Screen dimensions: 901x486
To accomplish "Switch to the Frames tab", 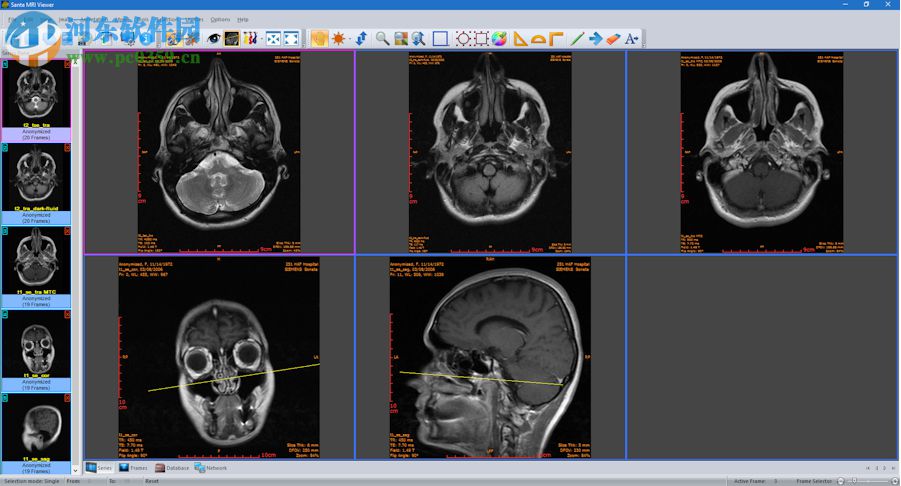I will coord(133,468).
